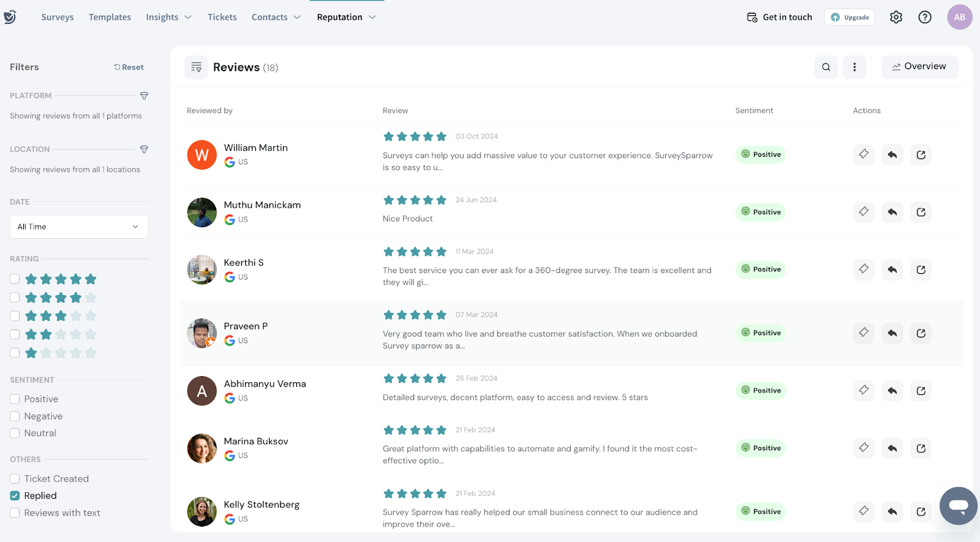The image size is (980, 542).
Task: Click the help question mark icon
Action: coord(925,17)
